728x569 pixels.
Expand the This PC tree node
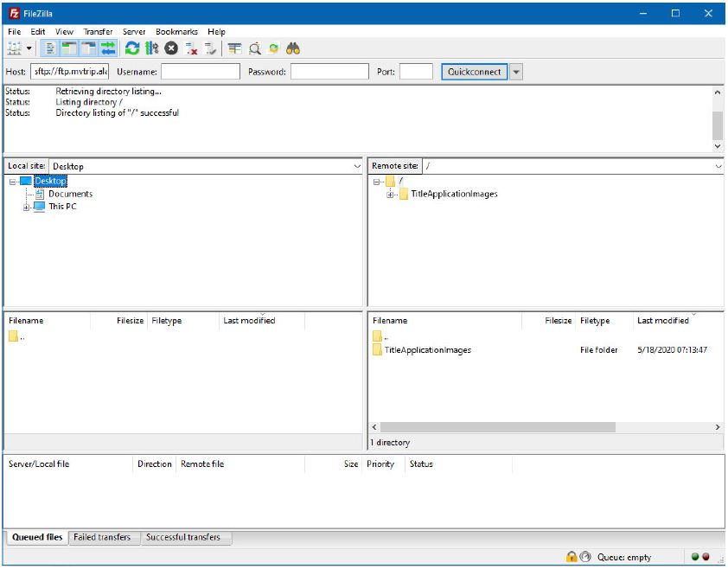(26, 208)
